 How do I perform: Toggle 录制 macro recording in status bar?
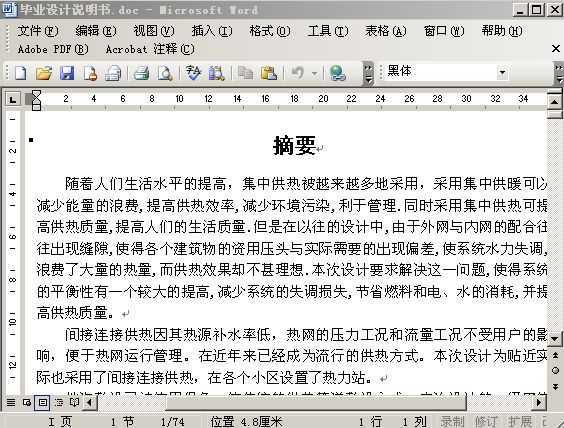[x=452, y=421]
